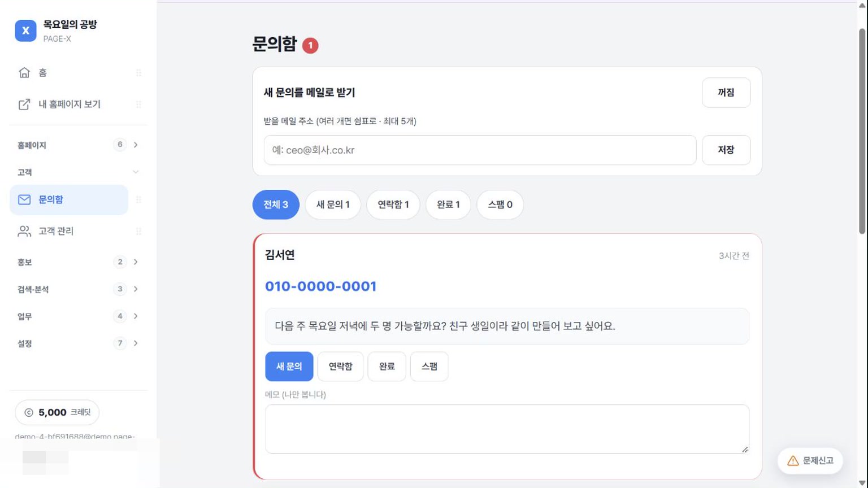Screen dimensions: 868x488
Task: Click the red unread badge next to 문의함 heading
Action: pos(310,45)
